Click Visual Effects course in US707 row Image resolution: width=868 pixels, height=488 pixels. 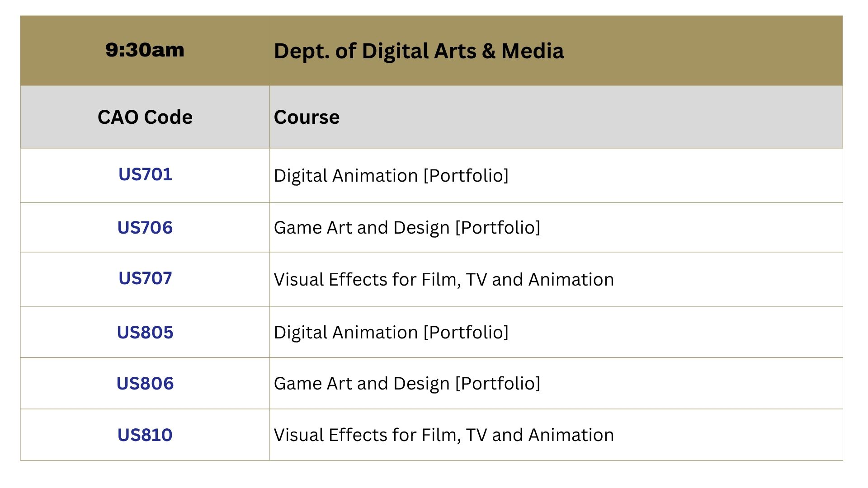coord(444,280)
